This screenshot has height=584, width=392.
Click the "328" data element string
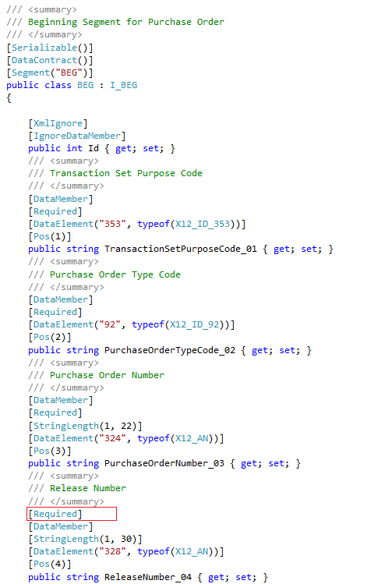coord(113,551)
